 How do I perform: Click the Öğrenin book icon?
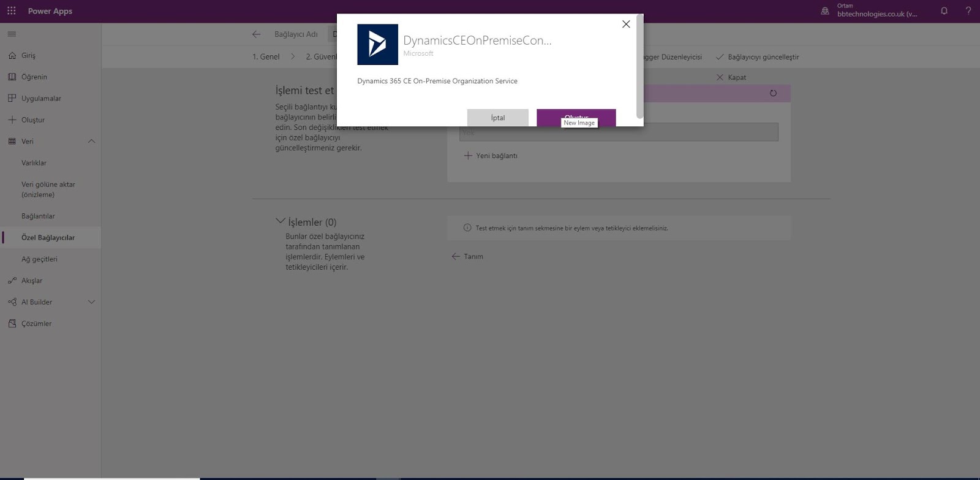12,77
